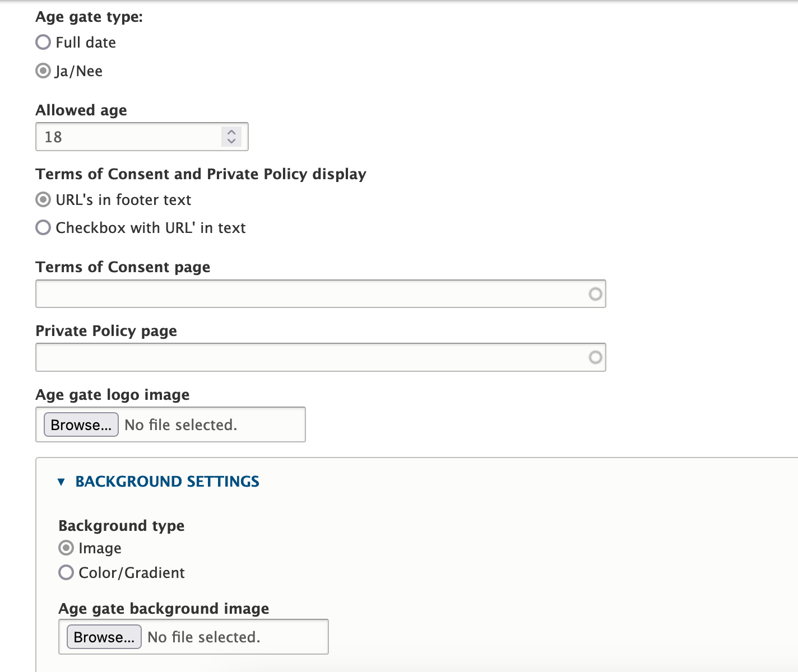Click the autocomplete icon in Private Policy page
This screenshot has width=798, height=672.
tap(594, 357)
